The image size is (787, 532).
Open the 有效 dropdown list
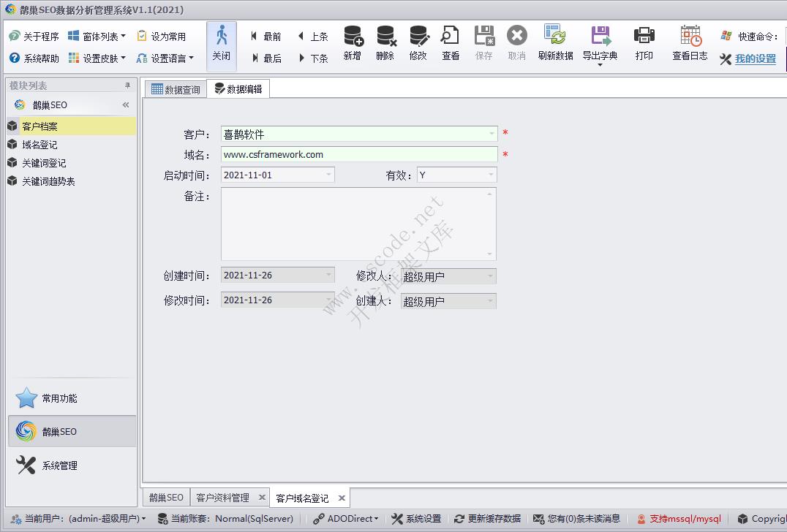pyautogui.click(x=491, y=175)
